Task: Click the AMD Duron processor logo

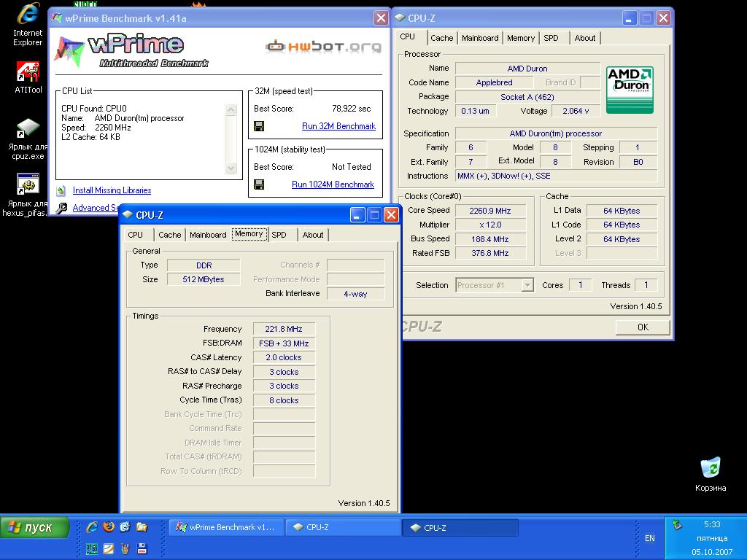Action: [630, 90]
